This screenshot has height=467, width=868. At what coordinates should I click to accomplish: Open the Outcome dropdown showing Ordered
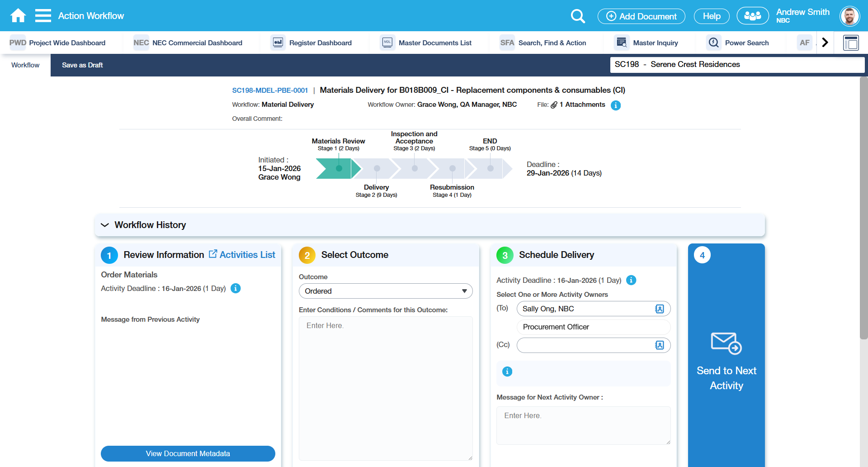[x=385, y=291]
